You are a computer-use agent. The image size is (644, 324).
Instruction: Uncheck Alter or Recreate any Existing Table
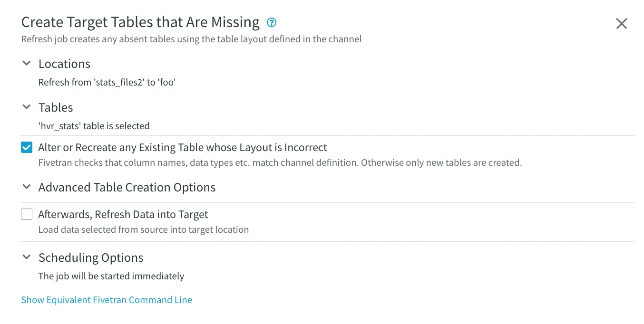click(x=27, y=147)
